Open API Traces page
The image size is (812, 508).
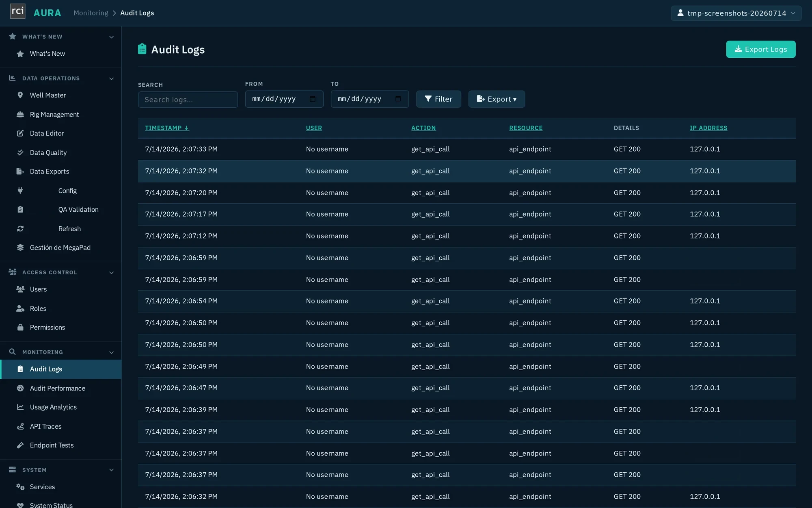coord(61,426)
